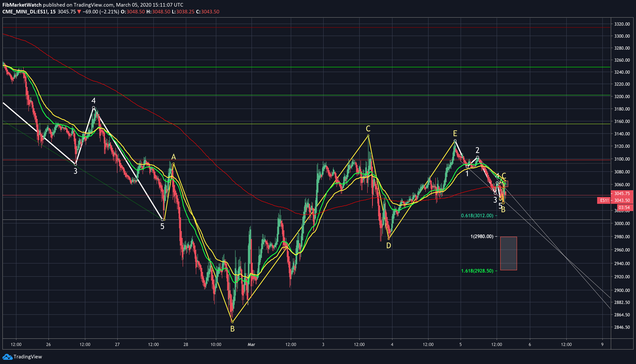Click white wave label 2 near 3100

[477, 150]
